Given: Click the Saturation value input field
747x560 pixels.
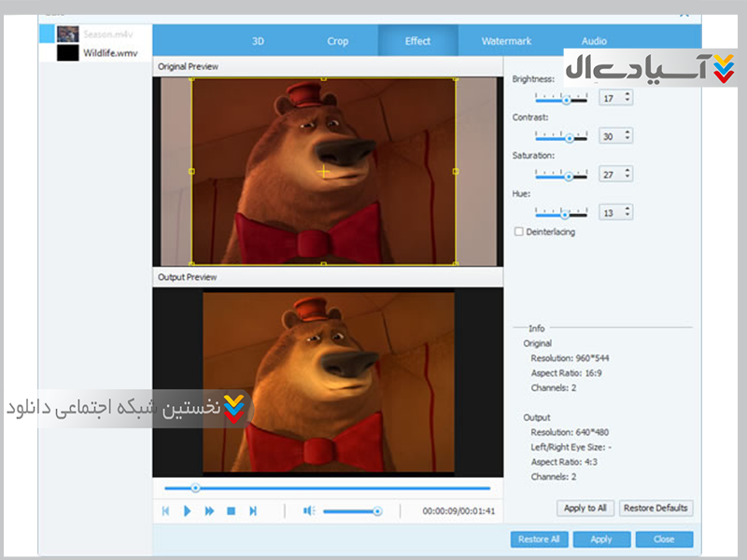Looking at the screenshot, I should pos(609,175).
